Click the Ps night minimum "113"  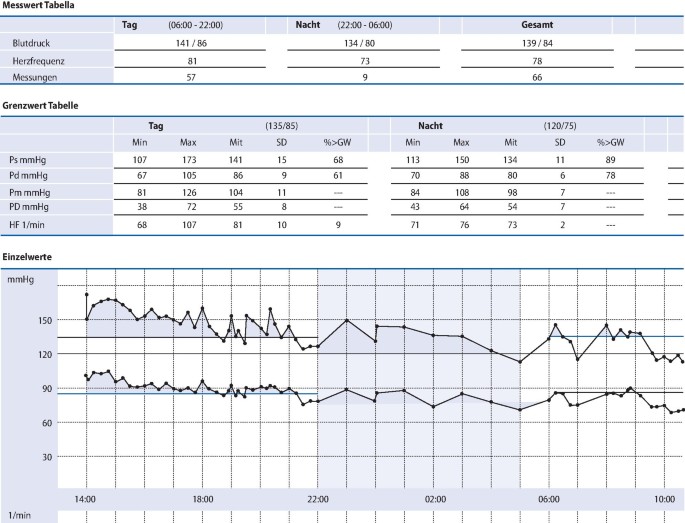point(413,160)
